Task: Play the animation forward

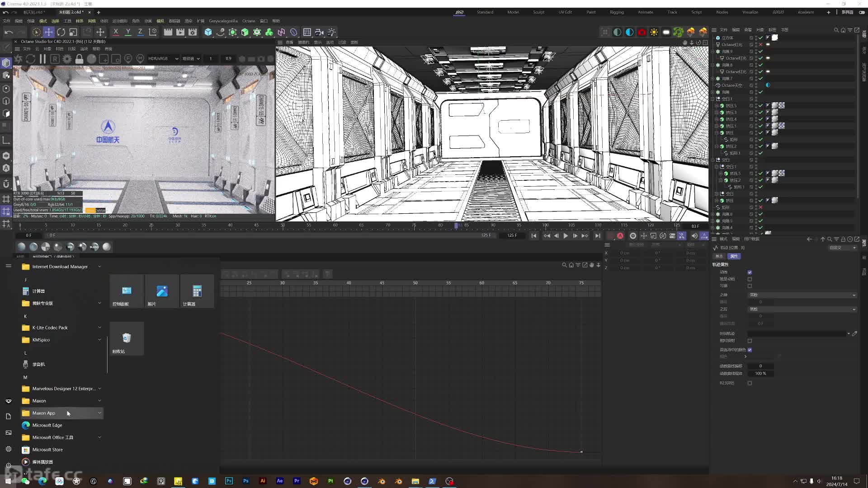Action: point(566,236)
